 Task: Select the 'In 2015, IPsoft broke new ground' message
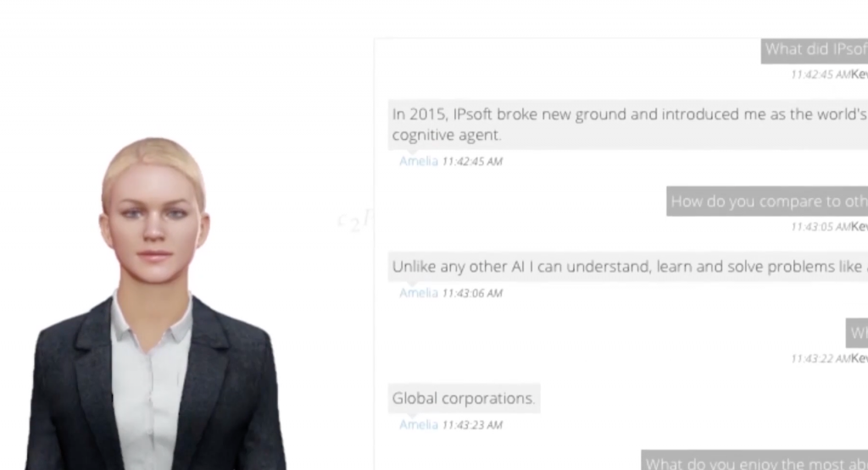628,124
